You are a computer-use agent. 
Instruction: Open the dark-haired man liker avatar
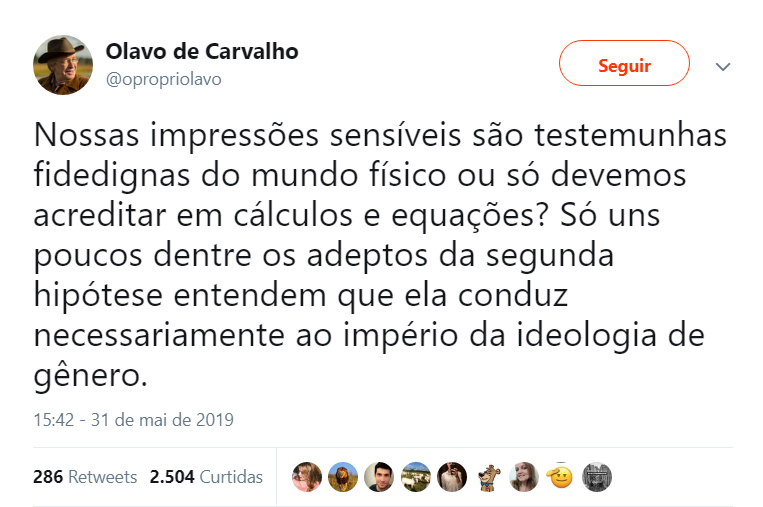[379, 477]
